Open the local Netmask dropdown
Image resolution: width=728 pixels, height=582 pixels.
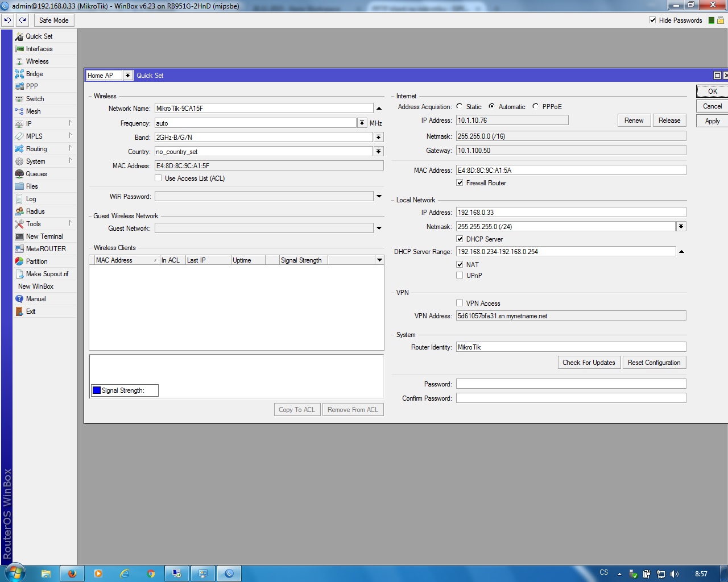pos(681,226)
